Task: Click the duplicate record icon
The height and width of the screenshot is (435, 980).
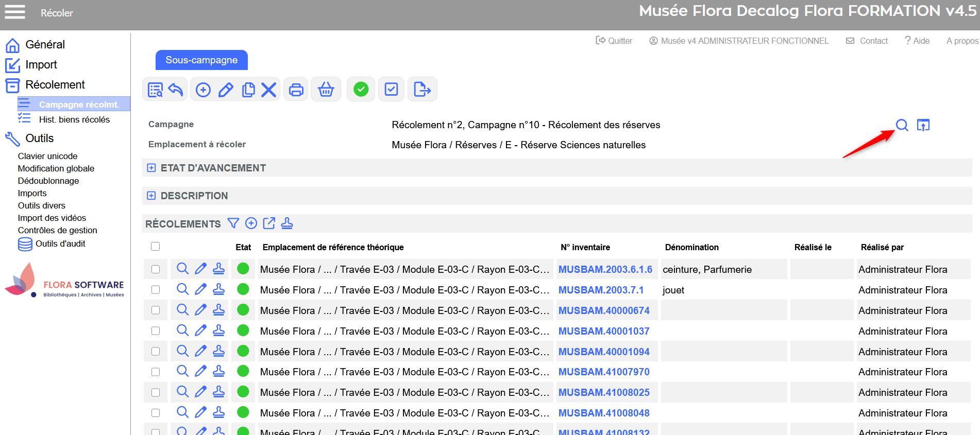Action: (248, 90)
